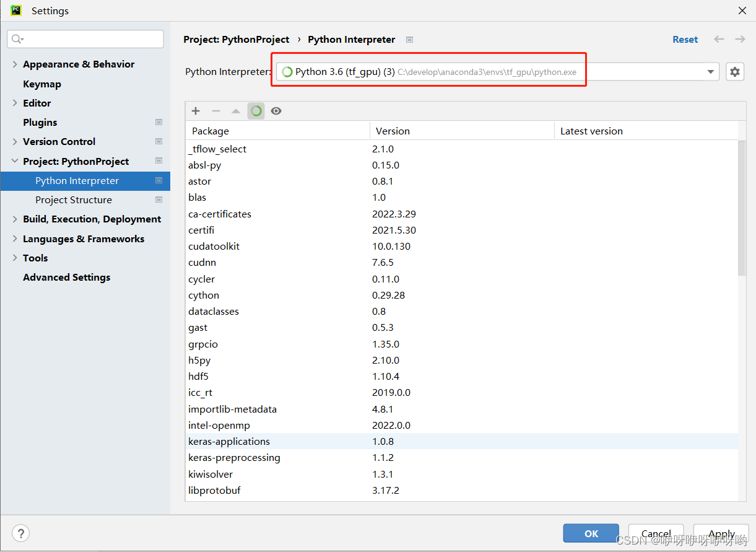Image resolution: width=756 pixels, height=552 pixels.
Task: Go forward with the right arrow icon
Action: [740, 39]
